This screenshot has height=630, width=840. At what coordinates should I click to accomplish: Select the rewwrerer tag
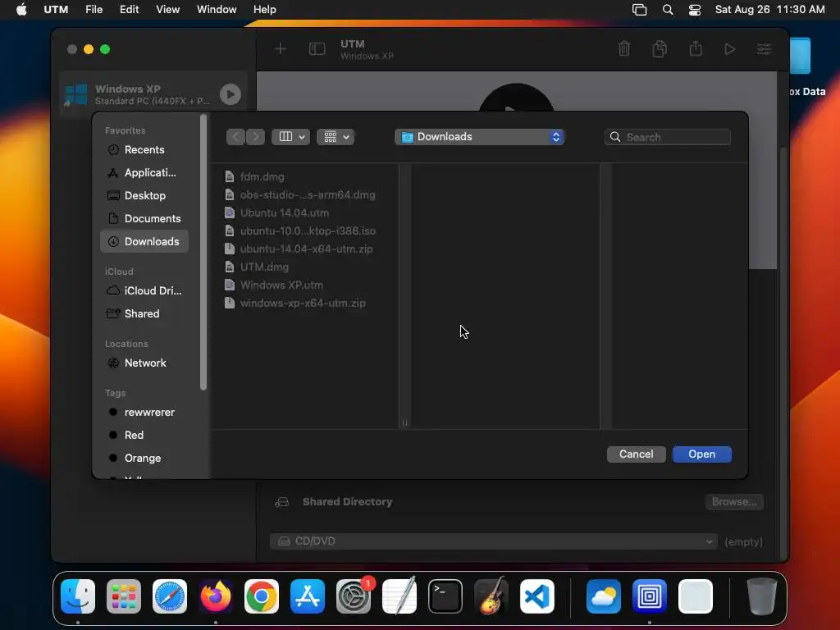point(144,413)
